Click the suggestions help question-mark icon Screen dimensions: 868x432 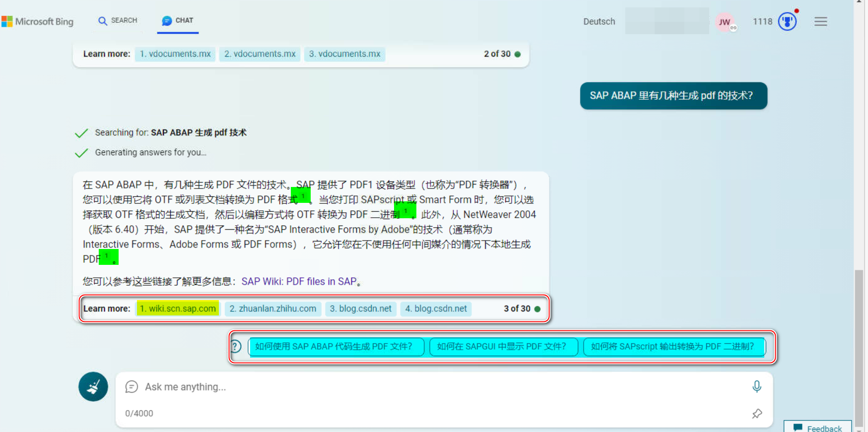(236, 346)
